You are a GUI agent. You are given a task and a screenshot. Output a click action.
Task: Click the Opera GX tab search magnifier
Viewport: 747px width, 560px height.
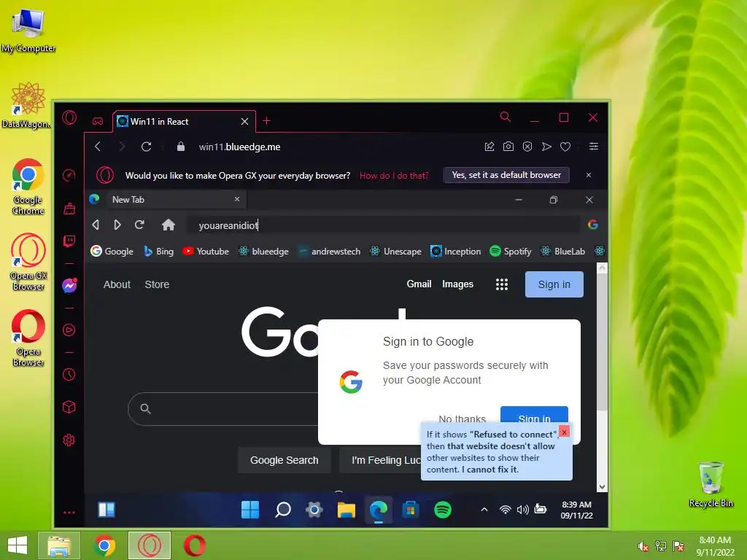(506, 117)
